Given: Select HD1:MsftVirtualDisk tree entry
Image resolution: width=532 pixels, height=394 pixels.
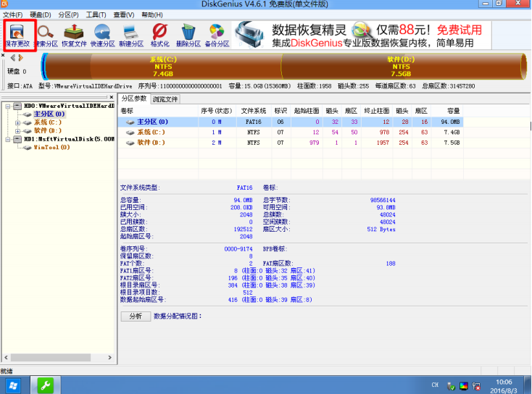Looking at the screenshot, I should pyautogui.click(x=69, y=139).
